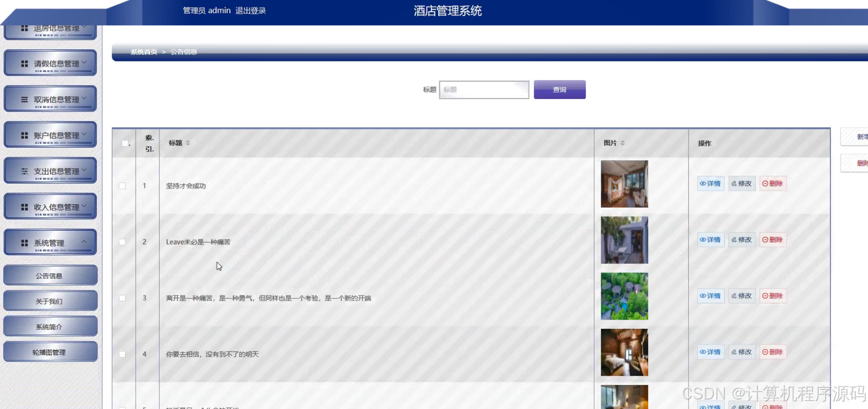Screen dimensions: 868x409
Task: Click 退出登录 to log out
Action: pyautogui.click(x=251, y=11)
